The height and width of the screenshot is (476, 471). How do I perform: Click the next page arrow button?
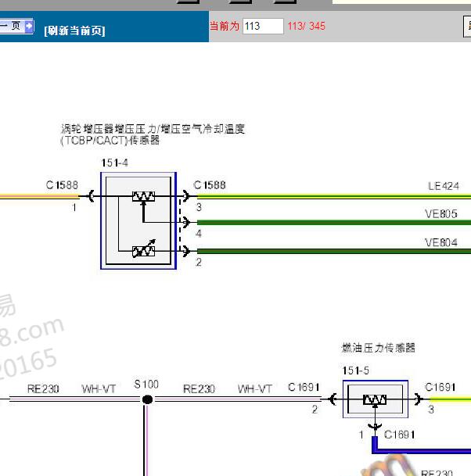coord(29,26)
